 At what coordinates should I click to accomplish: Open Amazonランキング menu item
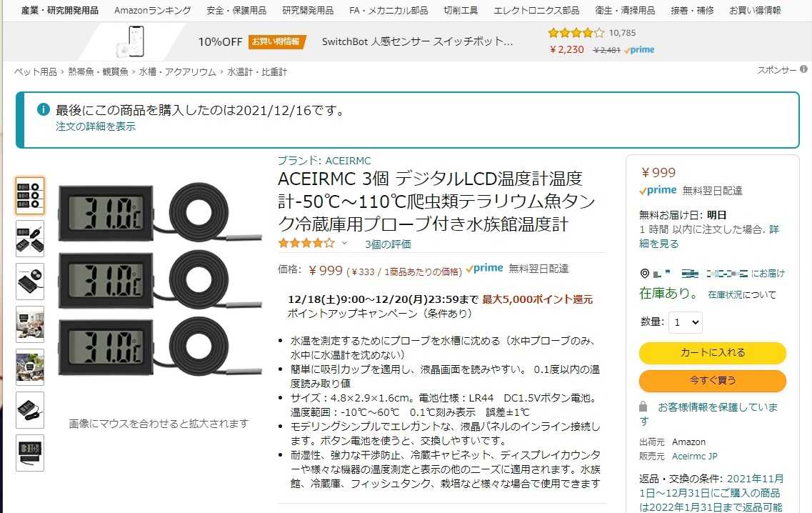(152, 11)
